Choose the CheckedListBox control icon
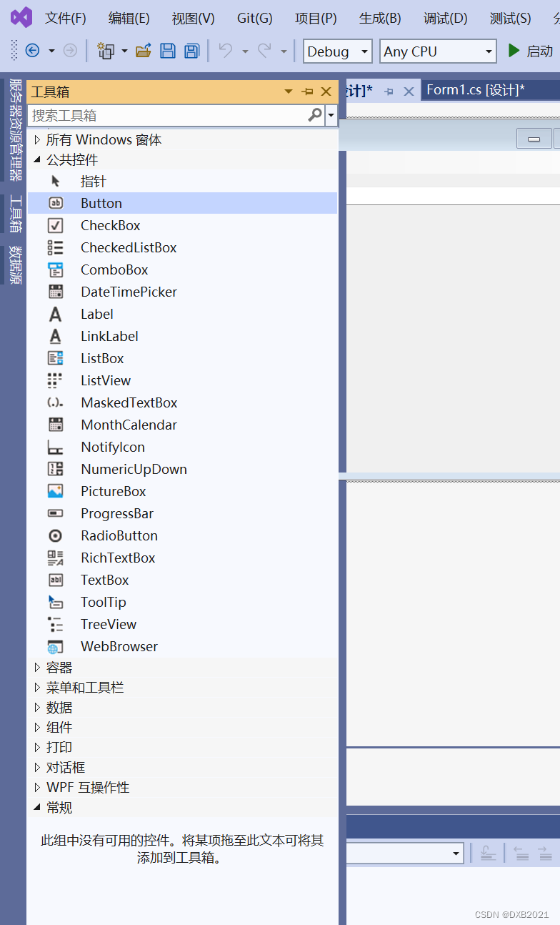This screenshot has height=925, width=560. pos(56,247)
